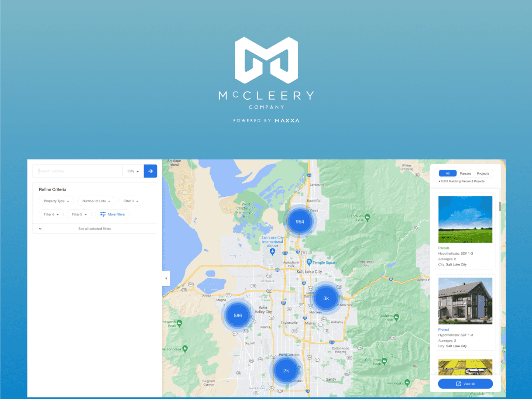Click the NAXXA powered-by logo text
532x399 pixels.
pos(287,121)
